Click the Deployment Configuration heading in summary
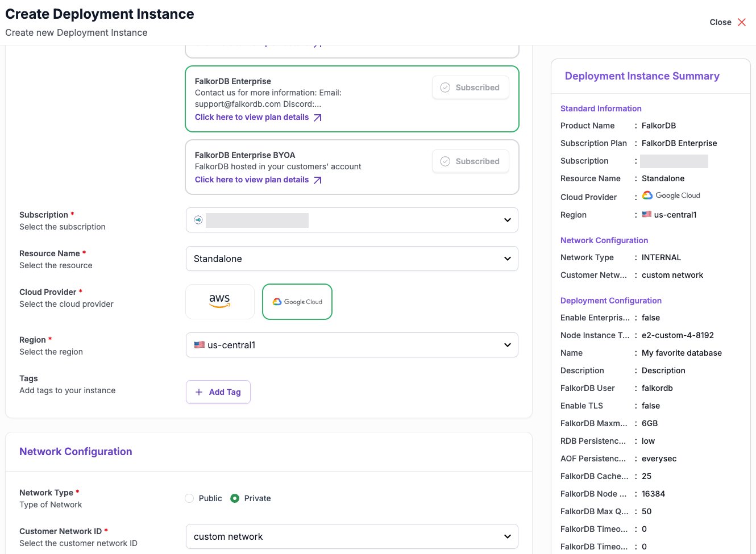Screen dimensions: 756x554 (x=611, y=301)
